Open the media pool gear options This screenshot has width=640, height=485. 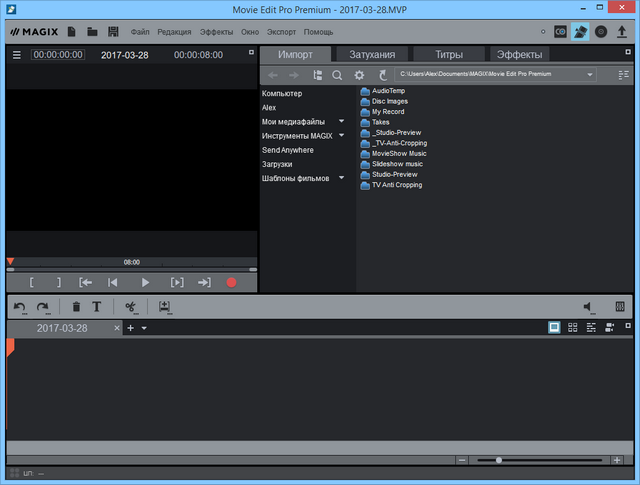[x=360, y=75]
